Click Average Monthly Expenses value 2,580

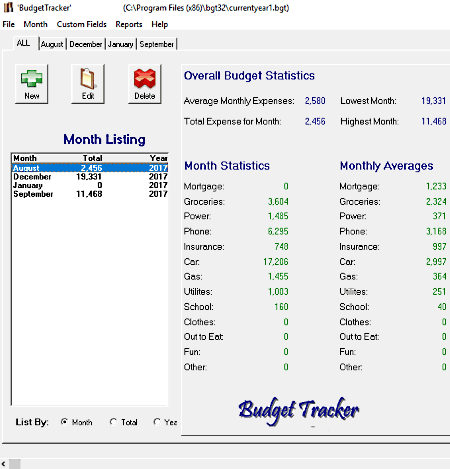click(315, 101)
